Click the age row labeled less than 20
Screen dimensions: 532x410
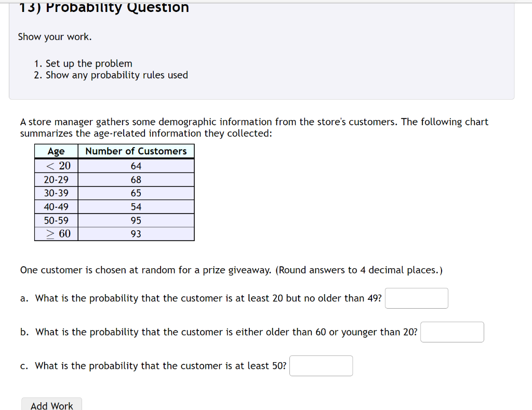pyautogui.click(x=56, y=166)
